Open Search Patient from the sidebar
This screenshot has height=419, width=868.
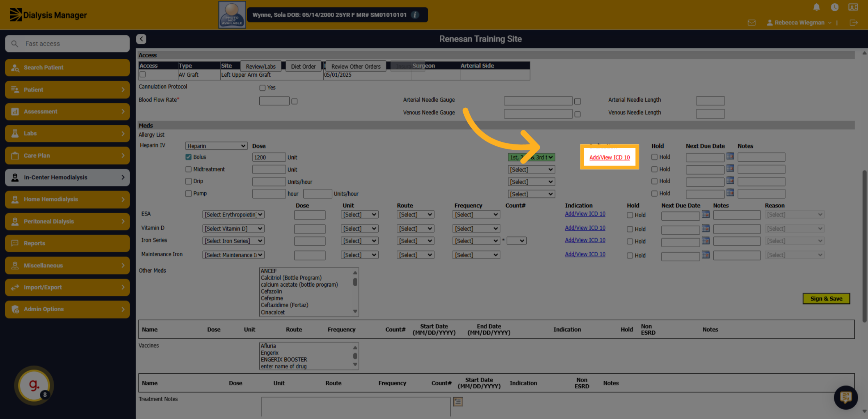click(x=67, y=68)
